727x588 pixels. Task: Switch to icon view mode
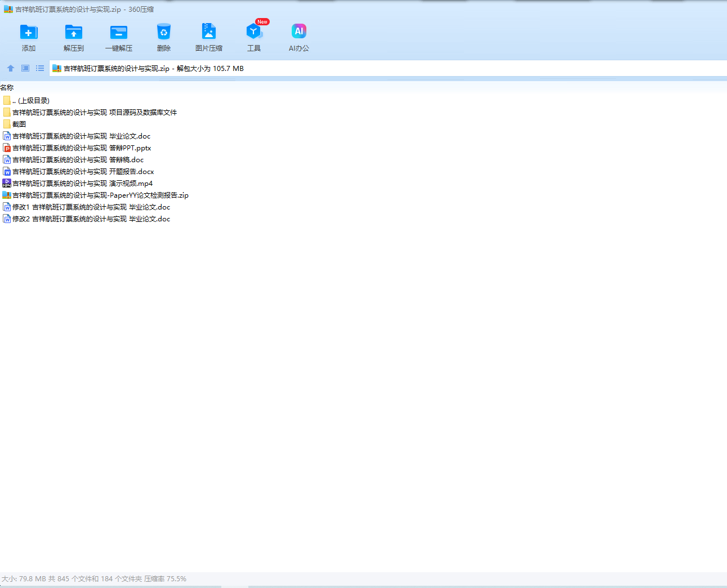pos(25,68)
